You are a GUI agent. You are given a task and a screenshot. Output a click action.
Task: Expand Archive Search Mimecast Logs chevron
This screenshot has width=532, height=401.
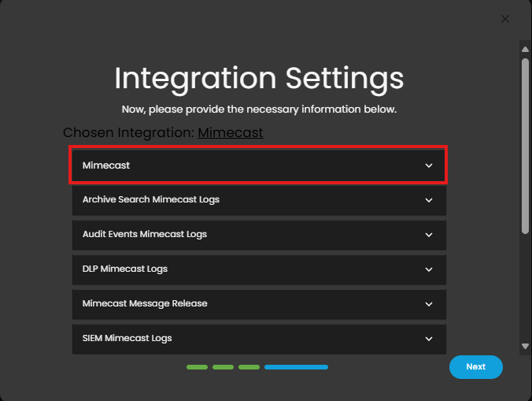point(429,200)
